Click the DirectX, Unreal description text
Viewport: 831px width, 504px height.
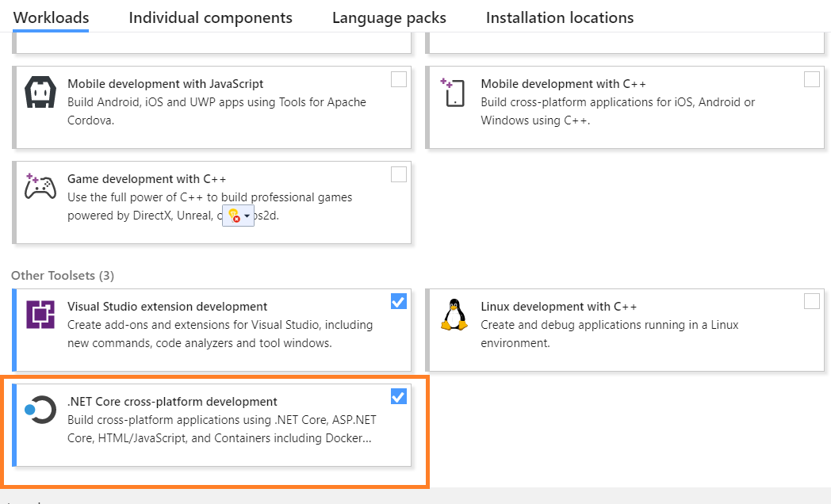tap(209, 207)
